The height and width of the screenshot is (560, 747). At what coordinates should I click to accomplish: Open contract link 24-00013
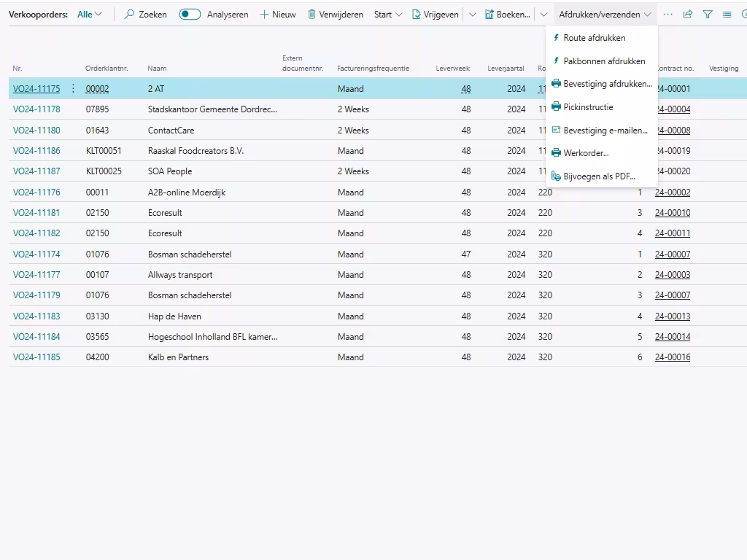coord(672,316)
